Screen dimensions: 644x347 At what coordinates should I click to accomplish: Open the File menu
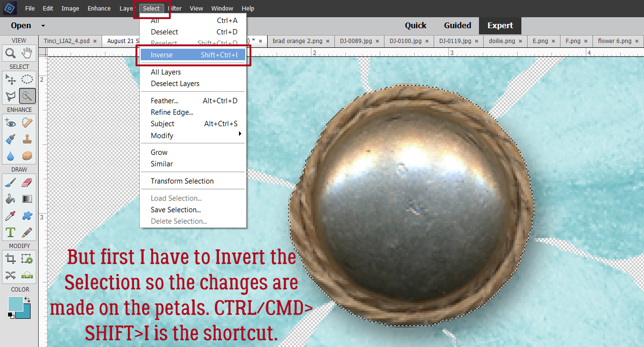(30, 9)
